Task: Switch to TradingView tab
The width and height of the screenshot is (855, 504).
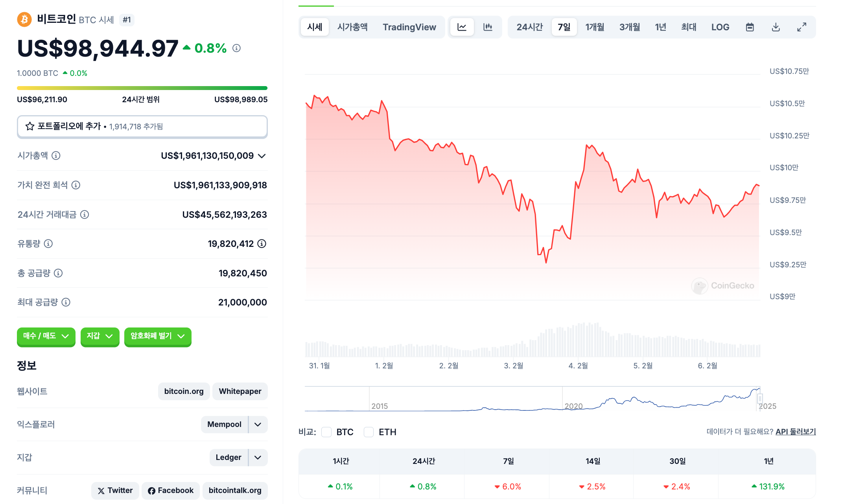Action: pyautogui.click(x=409, y=27)
